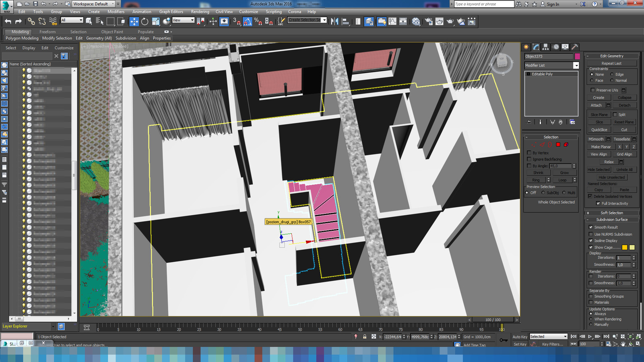This screenshot has height=362, width=644.
Task: Open the Schematic View icon
Action: pos(403,21)
